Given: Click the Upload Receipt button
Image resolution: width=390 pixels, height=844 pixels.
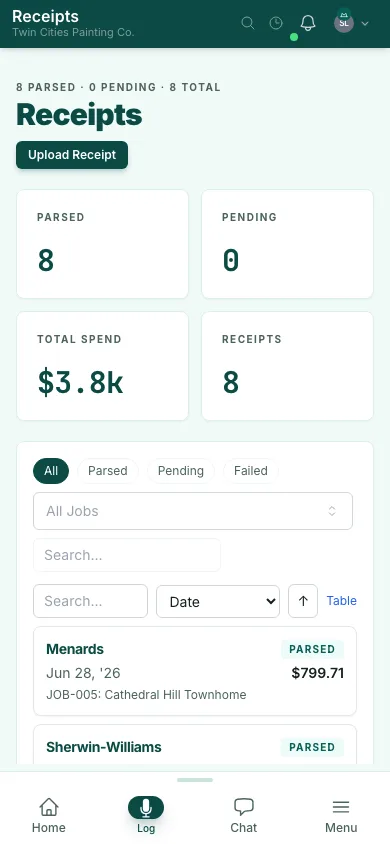Looking at the screenshot, I should pos(72,155).
